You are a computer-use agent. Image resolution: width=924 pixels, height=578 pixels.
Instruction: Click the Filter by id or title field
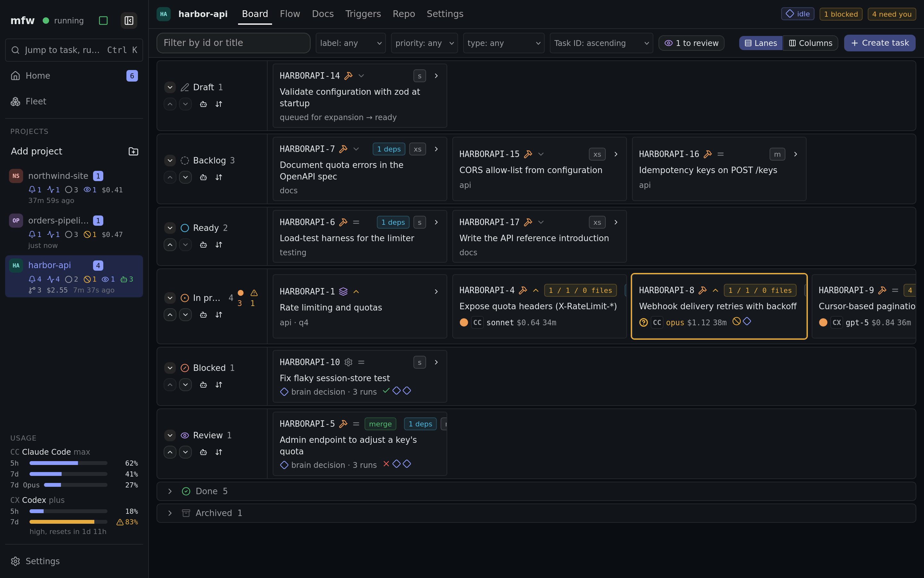click(233, 43)
